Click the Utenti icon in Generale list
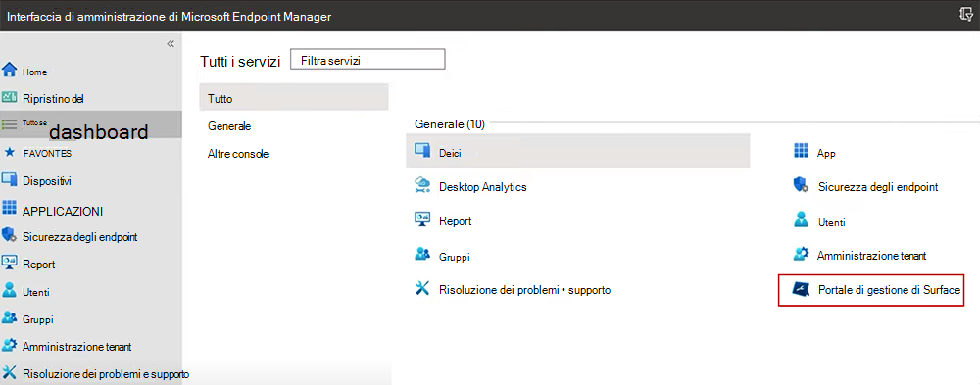 801,220
